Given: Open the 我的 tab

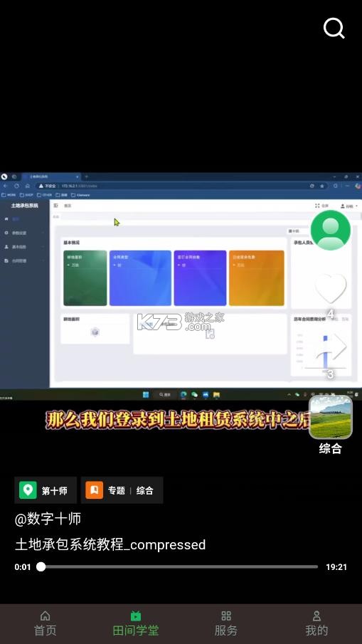Looking at the screenshot, I should [316, 623].
